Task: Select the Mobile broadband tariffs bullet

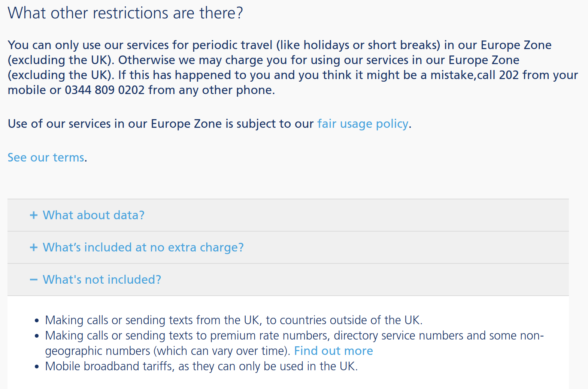Action: 201,366
